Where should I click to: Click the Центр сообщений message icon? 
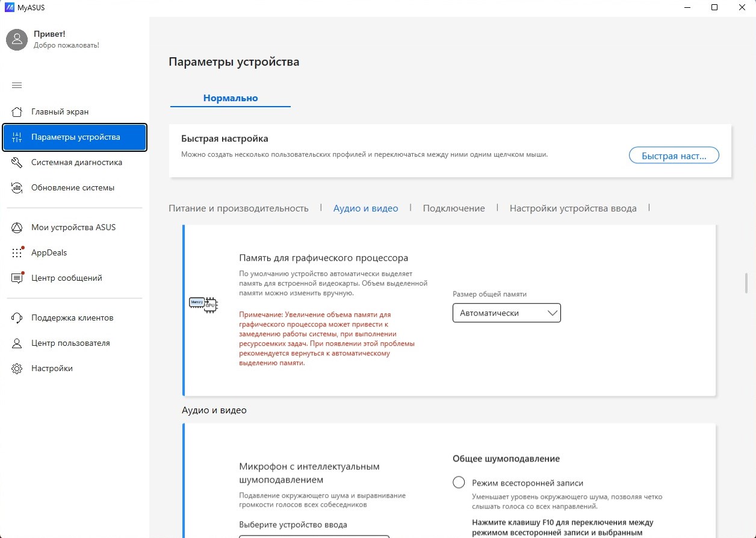pyautogui.click(x=17, y=278)
